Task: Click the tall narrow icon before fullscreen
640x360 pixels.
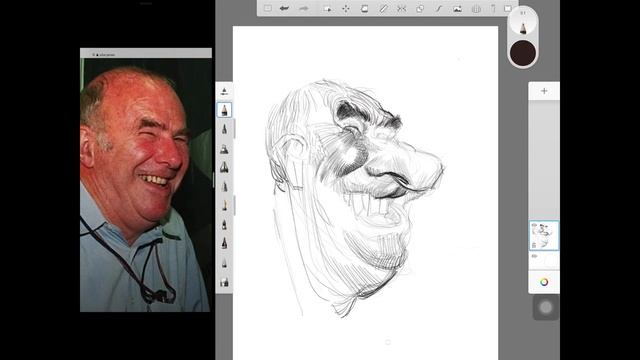Action: tap(493, 8)
